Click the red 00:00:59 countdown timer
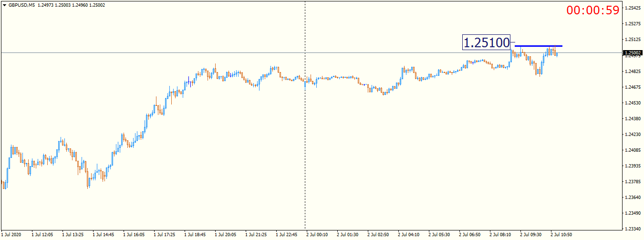The width and height of the screenshot is (644, 240). (x=592, y=10)
